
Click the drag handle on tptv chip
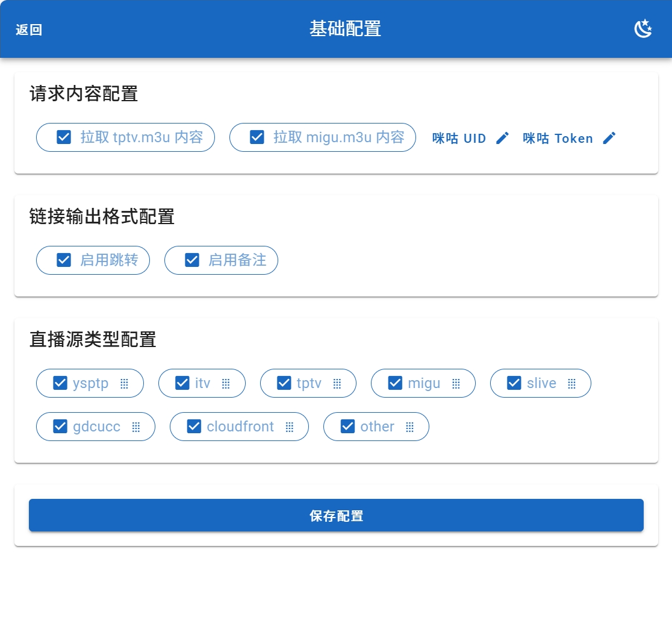[x=337, y=384]
